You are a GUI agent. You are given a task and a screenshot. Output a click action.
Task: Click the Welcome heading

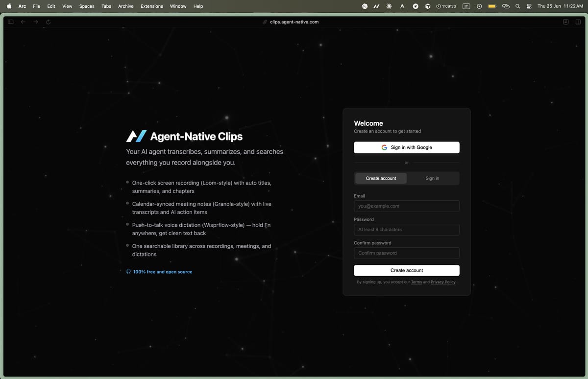click(368, 123)
